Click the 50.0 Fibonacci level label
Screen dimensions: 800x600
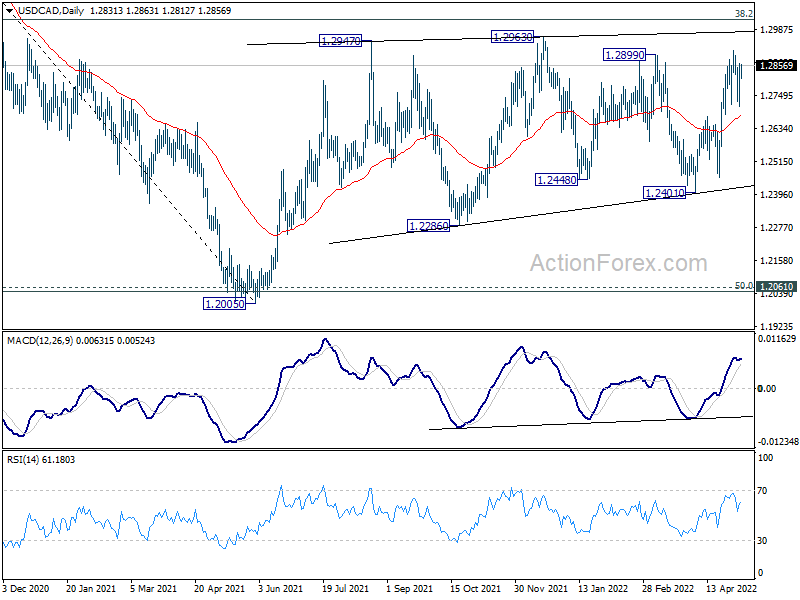(x=743, y=285)
